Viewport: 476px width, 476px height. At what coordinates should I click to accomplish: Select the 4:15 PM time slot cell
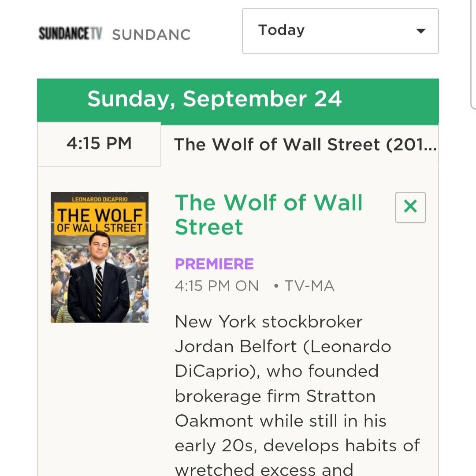99,144
